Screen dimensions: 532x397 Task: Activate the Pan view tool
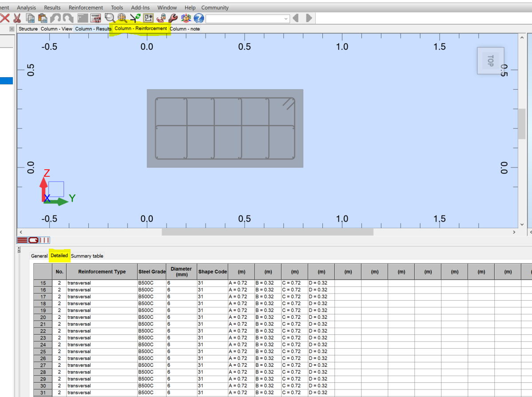[x=121, y=18]
